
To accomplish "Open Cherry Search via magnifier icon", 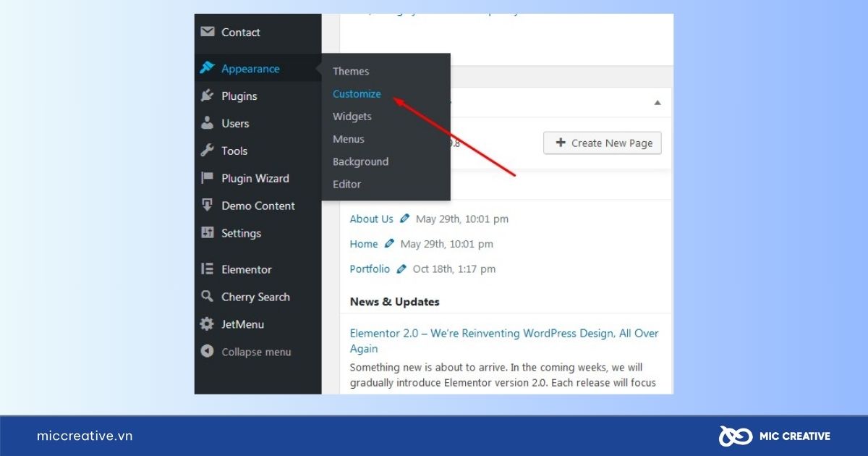I will 208,297.
